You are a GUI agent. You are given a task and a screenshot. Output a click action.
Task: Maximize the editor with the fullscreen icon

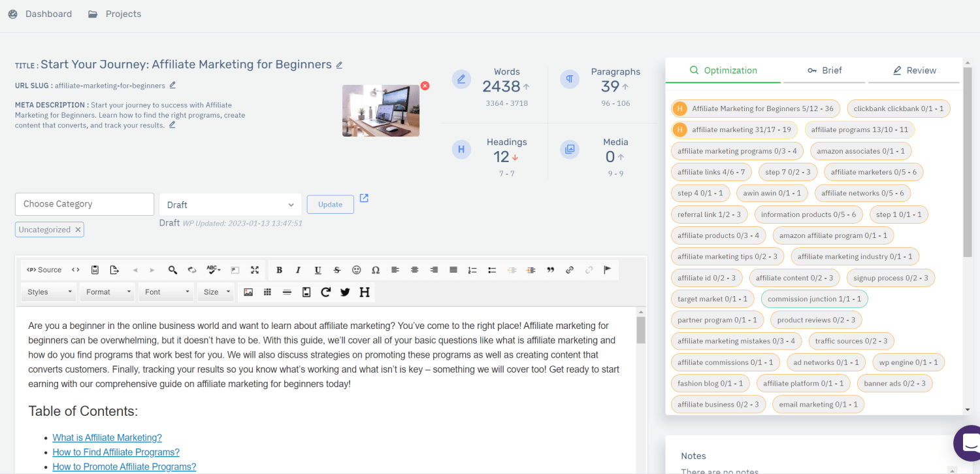click(255, 270)
